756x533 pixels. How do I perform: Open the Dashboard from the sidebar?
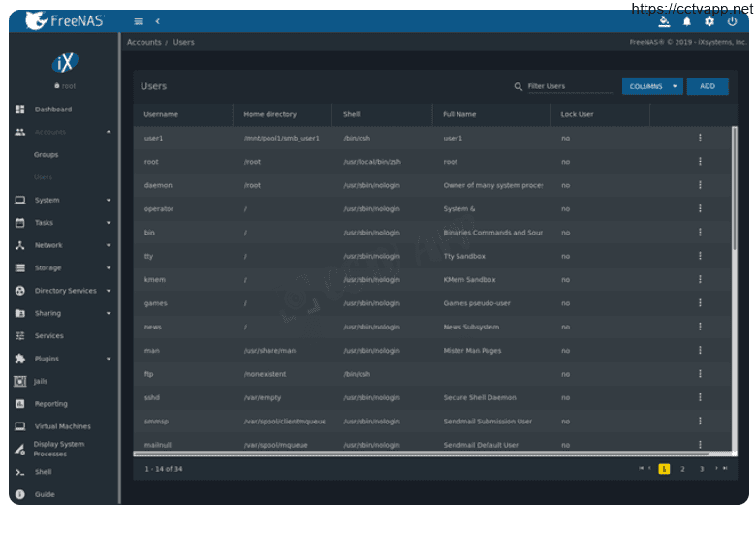[53, 110]
